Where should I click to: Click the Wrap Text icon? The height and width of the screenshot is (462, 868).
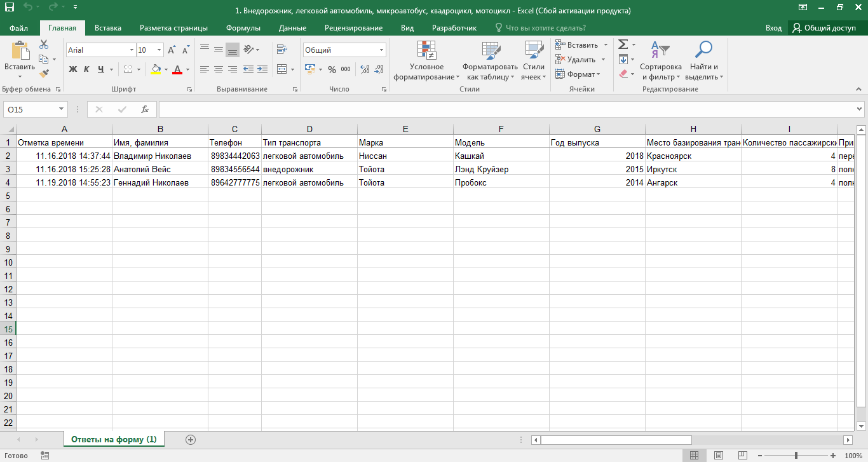[281, 50]
